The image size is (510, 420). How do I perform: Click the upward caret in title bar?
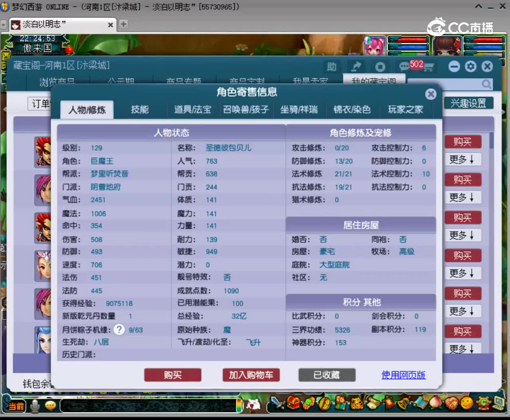479,6
